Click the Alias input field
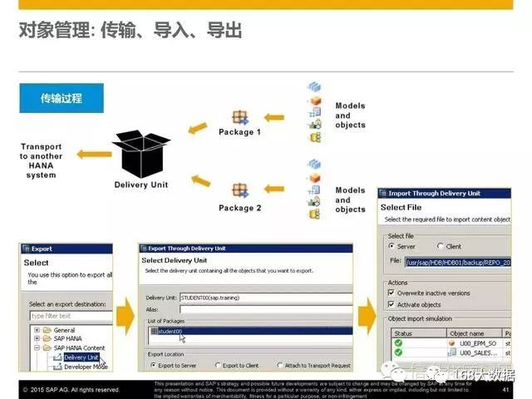The width and height of the screenshot is (532, 399). (x=266, y=309)
